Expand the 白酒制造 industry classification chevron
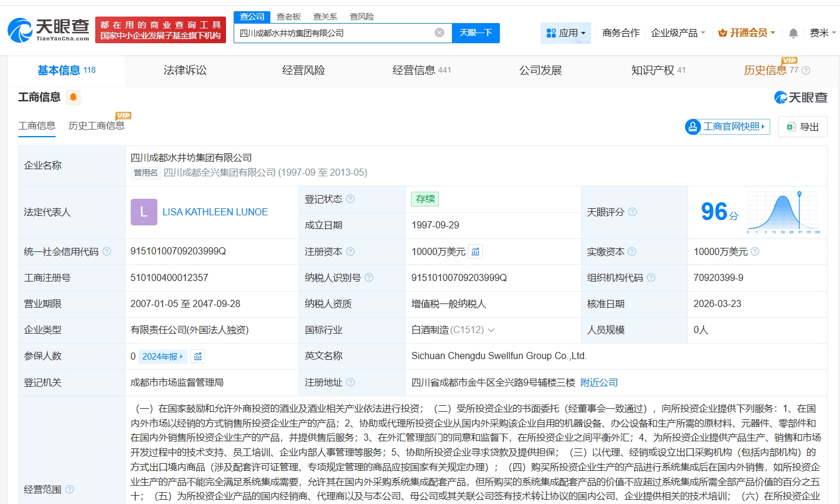 [x=491, y=330]
